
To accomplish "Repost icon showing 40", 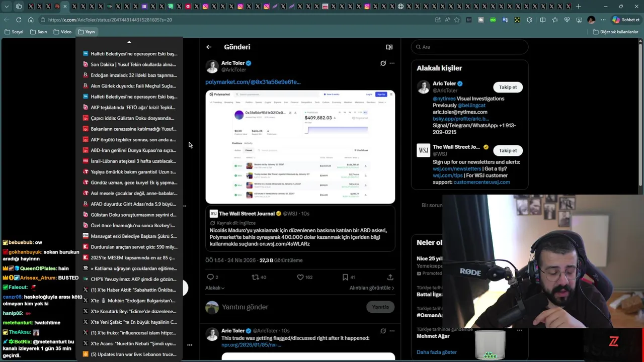I will click(x=255, y=277).
